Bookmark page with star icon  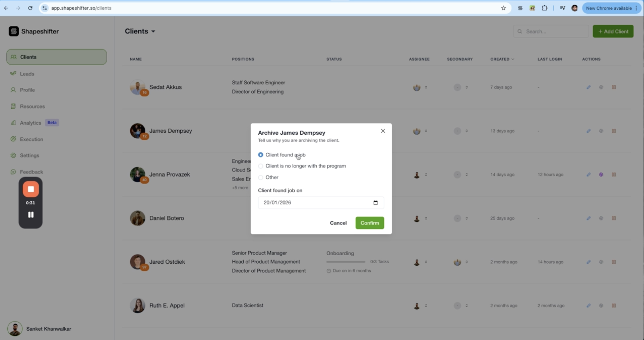[503, 8]
